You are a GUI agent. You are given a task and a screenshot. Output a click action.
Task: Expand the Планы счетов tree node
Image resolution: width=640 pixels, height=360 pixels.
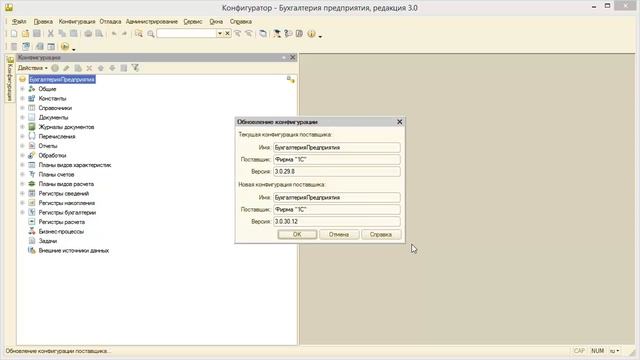(x=22, y=175)
